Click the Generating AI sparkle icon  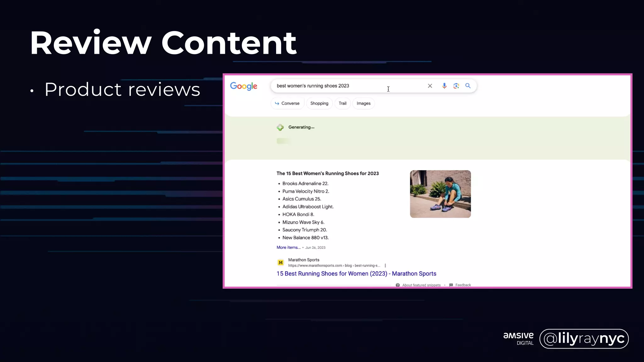pyautogui.click(x=280, y=127)
